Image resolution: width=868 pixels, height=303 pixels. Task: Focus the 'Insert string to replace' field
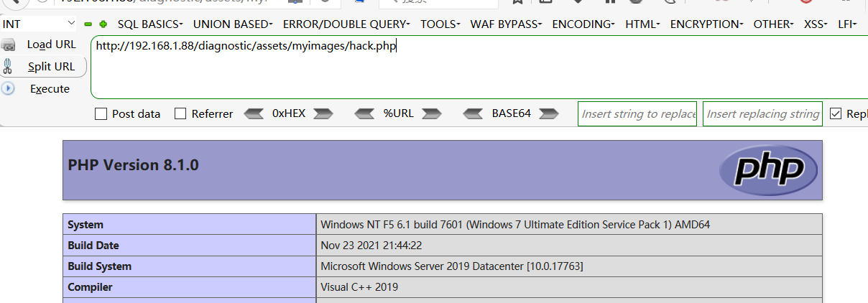click(637, 113)
